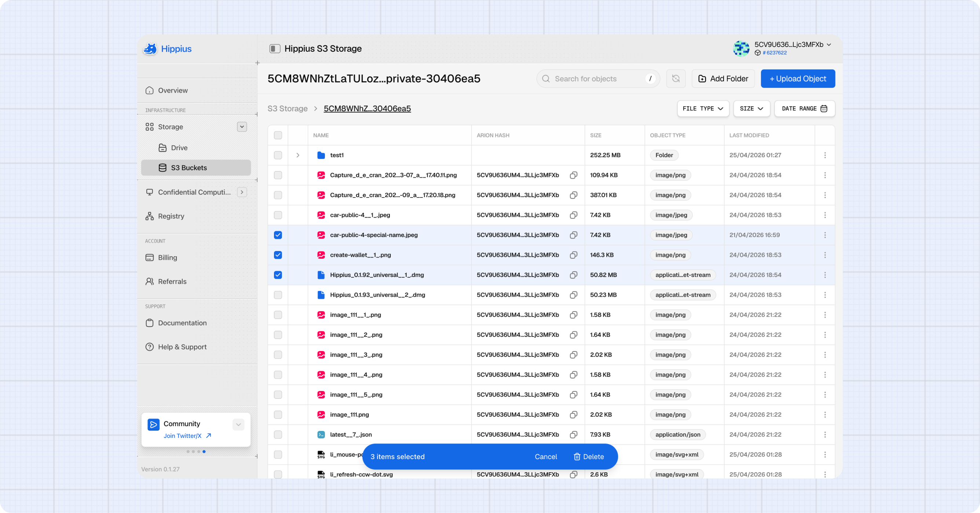Open row actions for latest__7_.json

point(825,434)
